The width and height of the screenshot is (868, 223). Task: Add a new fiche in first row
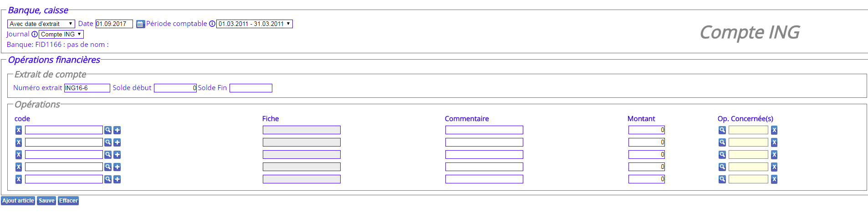coord(117,130)
